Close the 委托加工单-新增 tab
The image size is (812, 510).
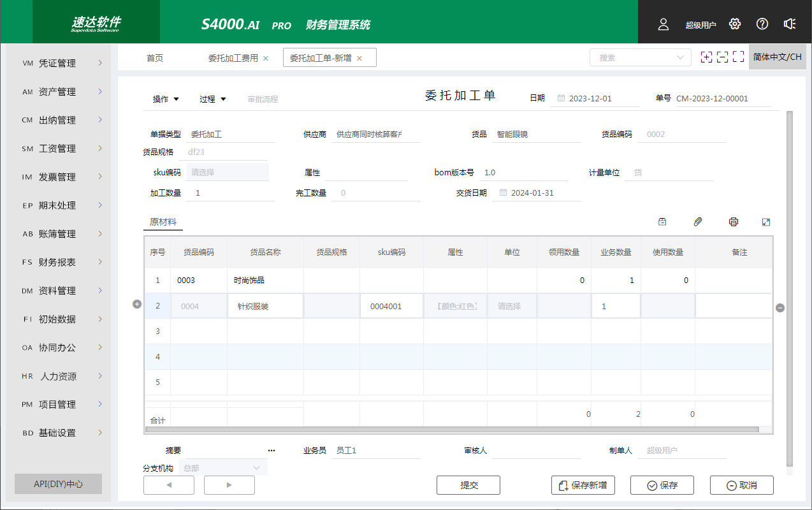[359, 58]
